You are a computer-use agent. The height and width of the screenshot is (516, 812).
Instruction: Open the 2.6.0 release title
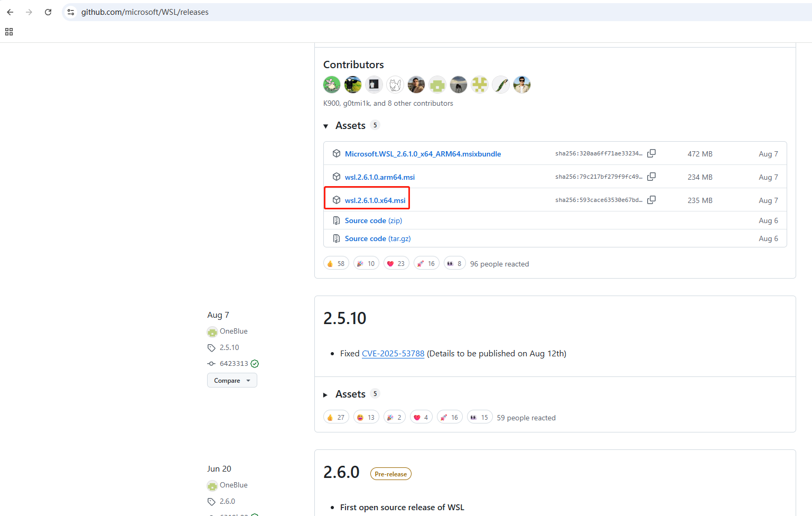point(341,472)
